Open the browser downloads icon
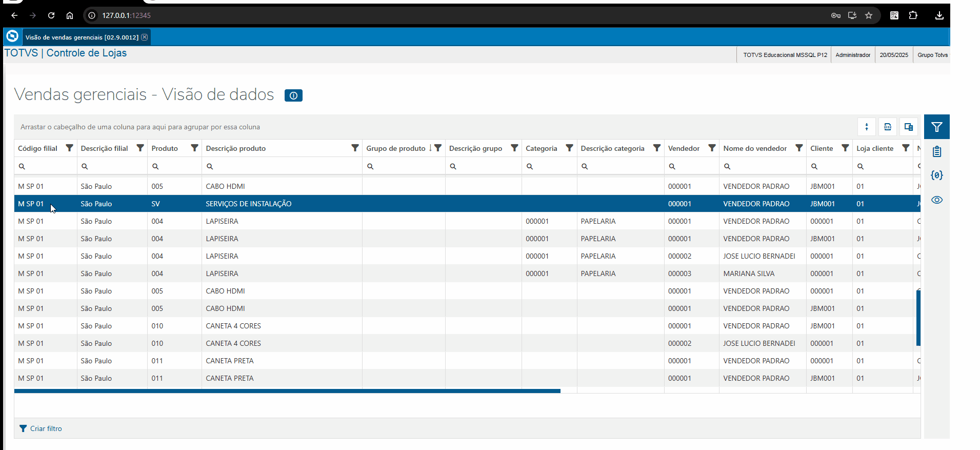The image size is (980, 450). coord(939,15)
